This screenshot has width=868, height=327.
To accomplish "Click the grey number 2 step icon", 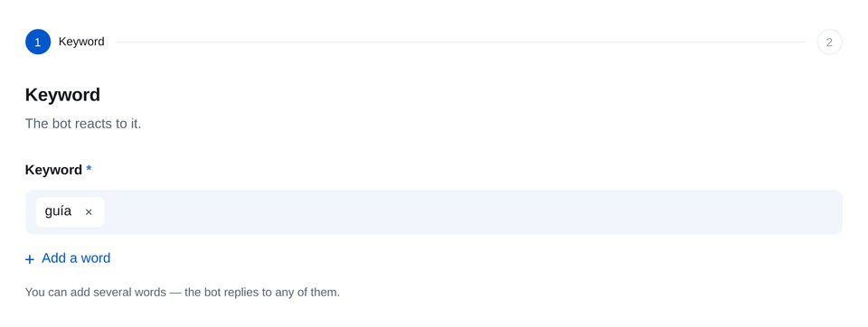I will pyautogui.click(x=829, y=42).
